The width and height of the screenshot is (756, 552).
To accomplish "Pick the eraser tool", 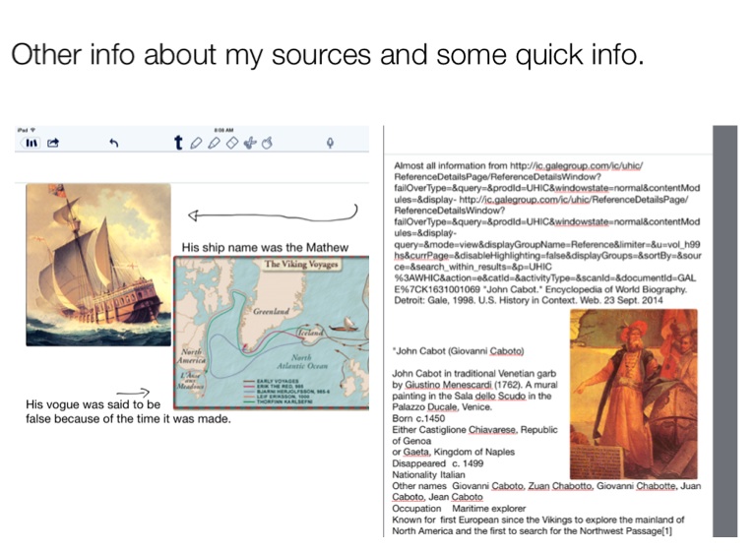I will coord(231,143).
